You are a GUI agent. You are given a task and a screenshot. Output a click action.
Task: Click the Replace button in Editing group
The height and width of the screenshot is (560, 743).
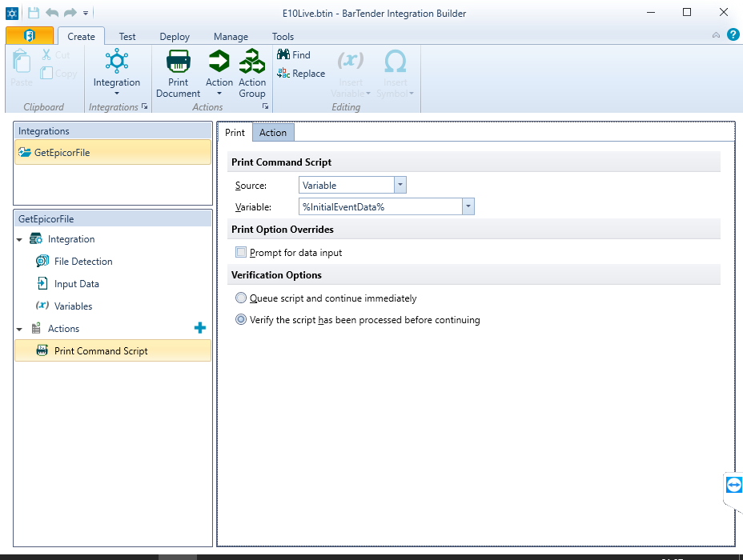click(x=301, y=74)
